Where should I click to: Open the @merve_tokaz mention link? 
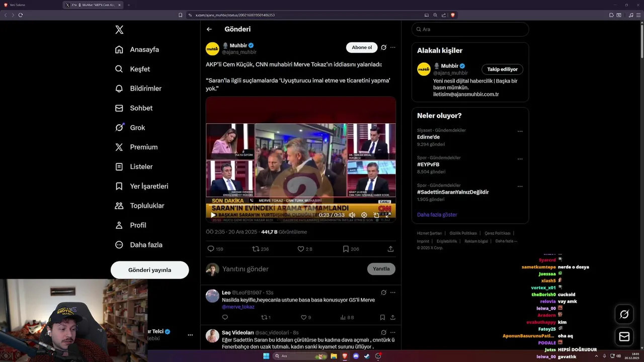coord(238,307)
